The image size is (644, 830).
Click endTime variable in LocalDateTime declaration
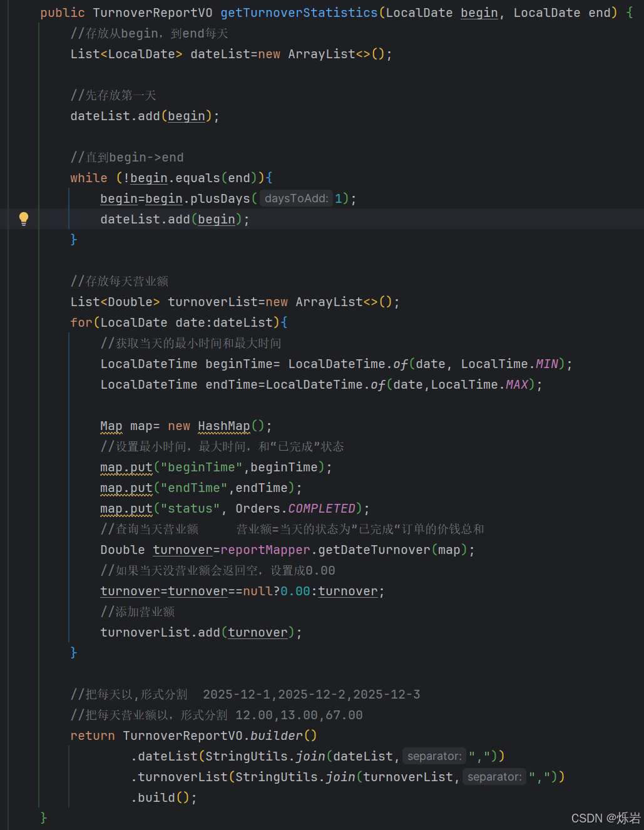coord(232,384)
